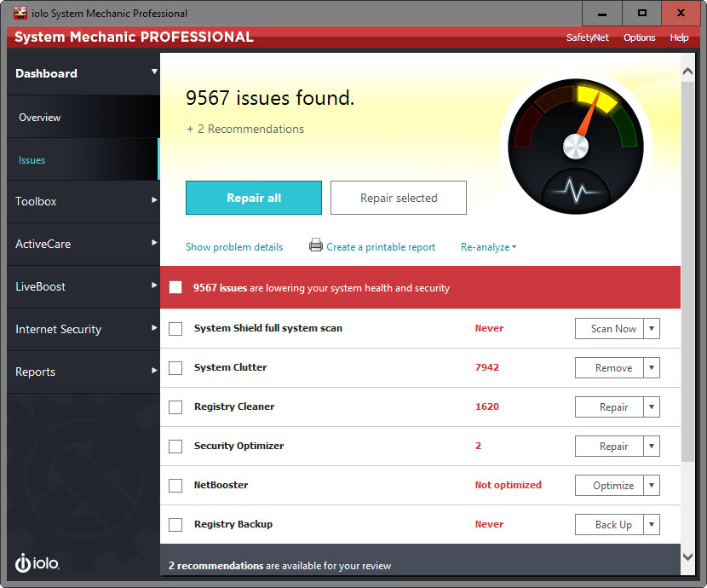Select Issues in the sidebar
The width and height of the screenshot is (707, 588).
point(83,160)
